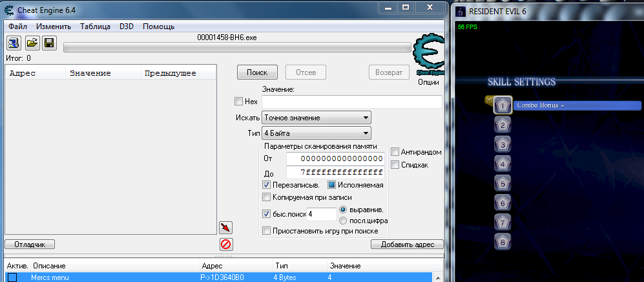Select skill slot 3 pentagon icon
This screenshot has height=282, width=644.
[503, 145]
